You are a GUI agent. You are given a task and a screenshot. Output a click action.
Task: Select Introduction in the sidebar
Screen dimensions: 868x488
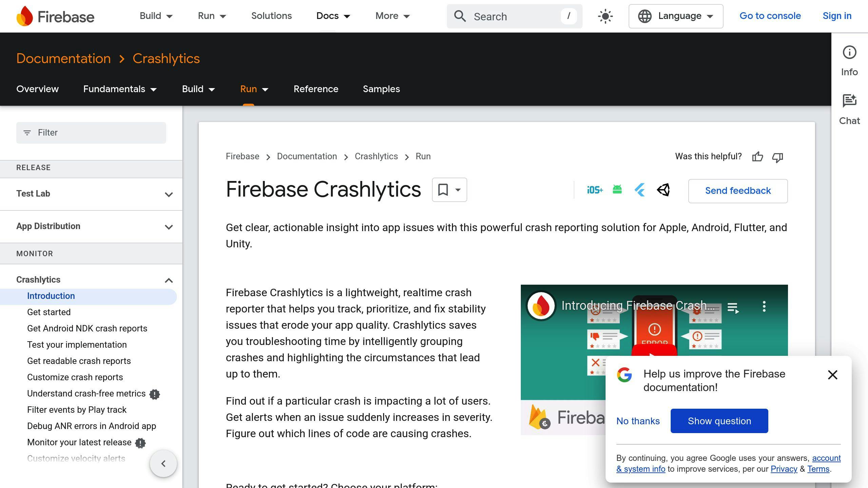(51, 296)
